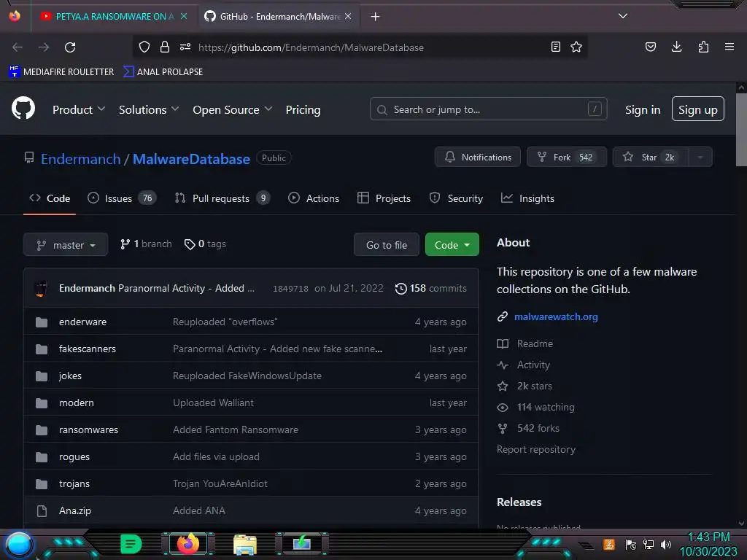Expand the Solutions menu
Screen dimensions: 747x560
(149, 109)
